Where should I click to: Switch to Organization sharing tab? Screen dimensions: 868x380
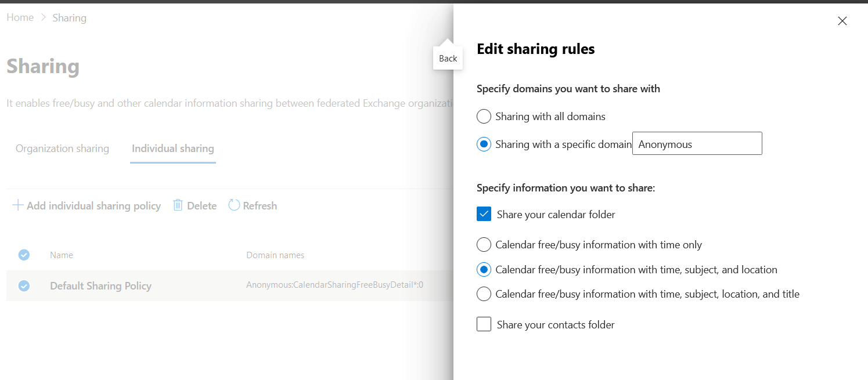(62, 149)
